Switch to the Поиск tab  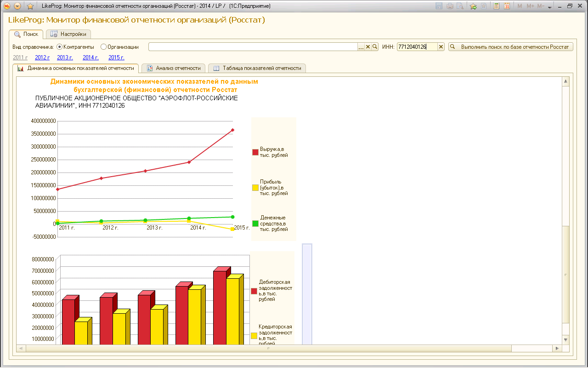click(x=26, y=34)
